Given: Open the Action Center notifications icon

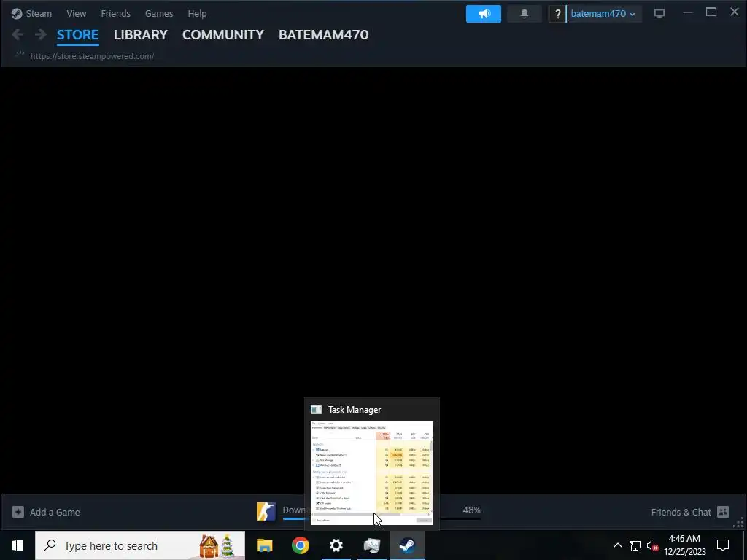Looking at the screenshot, I should click(723, 545).
